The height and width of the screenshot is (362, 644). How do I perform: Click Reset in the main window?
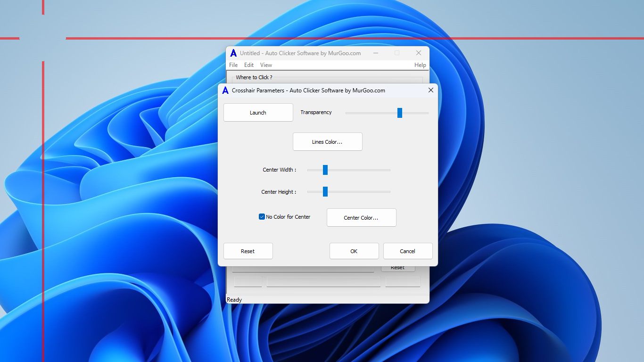pyautogui.click(x=397, y=267)
